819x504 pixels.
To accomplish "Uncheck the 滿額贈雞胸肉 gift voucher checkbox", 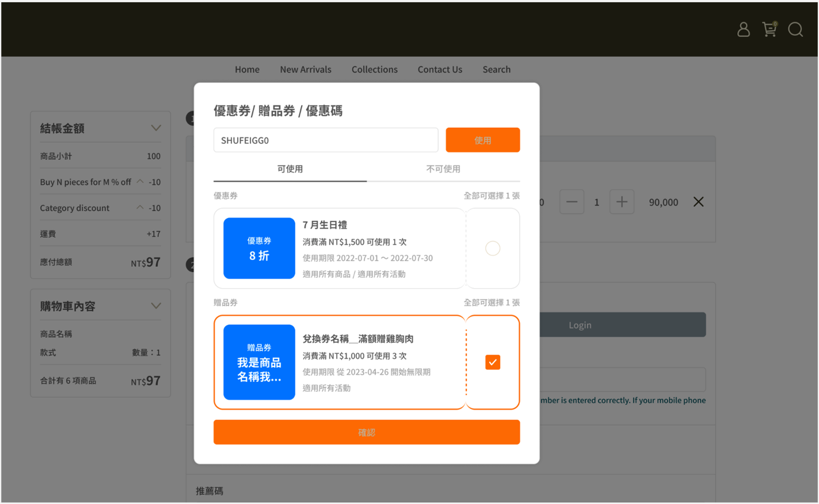I will click(x=493, y=362).
